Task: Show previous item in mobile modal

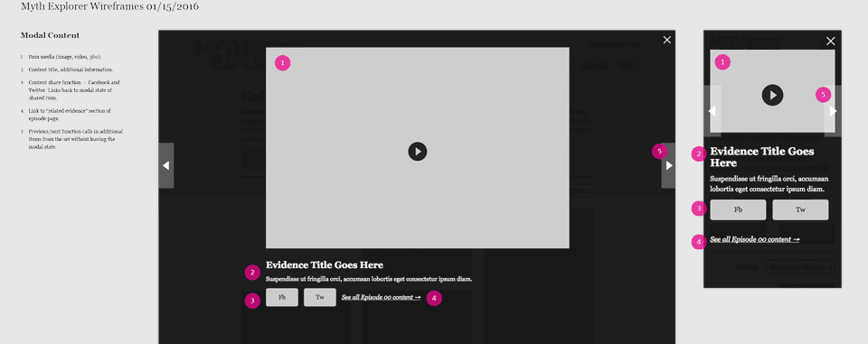Action: [x=712, y=111]
